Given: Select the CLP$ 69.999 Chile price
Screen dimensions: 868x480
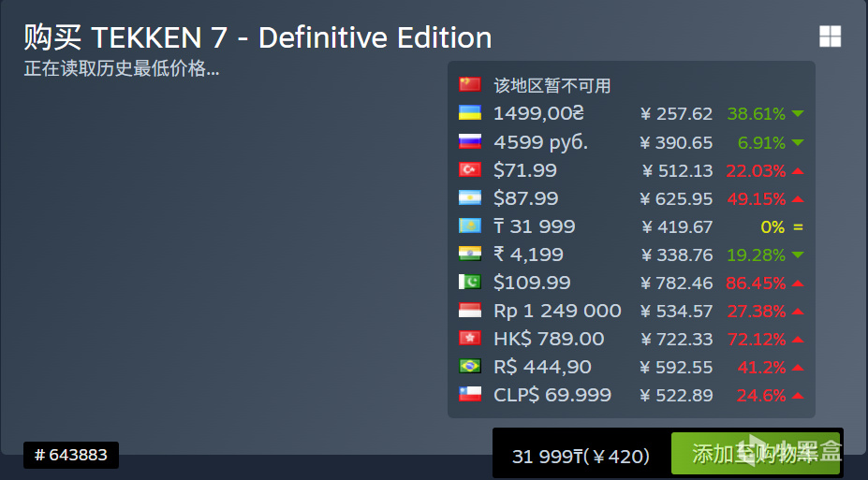Looking at the screenshot, I should (552, 395).
